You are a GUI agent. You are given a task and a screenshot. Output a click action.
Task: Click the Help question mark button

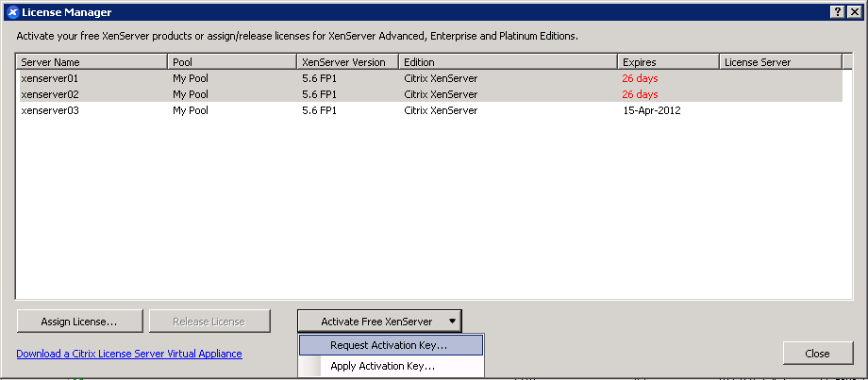pyautogui.click(x=838, y=12)
